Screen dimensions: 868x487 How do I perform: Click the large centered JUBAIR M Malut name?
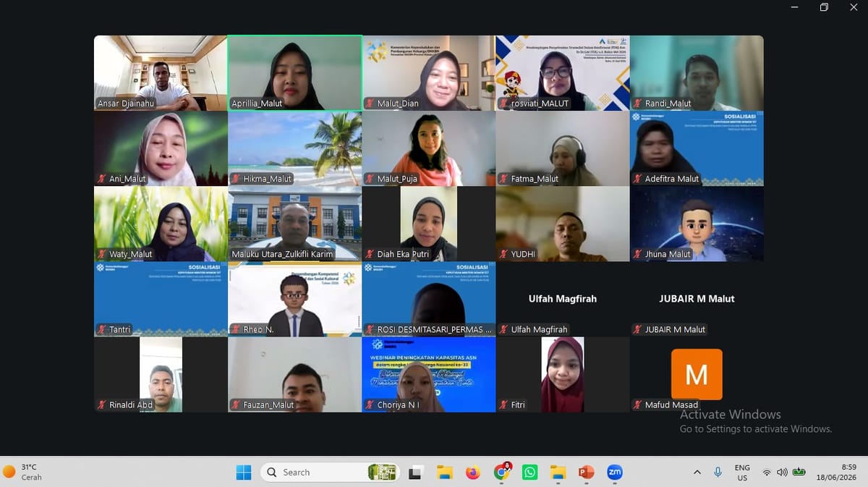pos(697,298)
